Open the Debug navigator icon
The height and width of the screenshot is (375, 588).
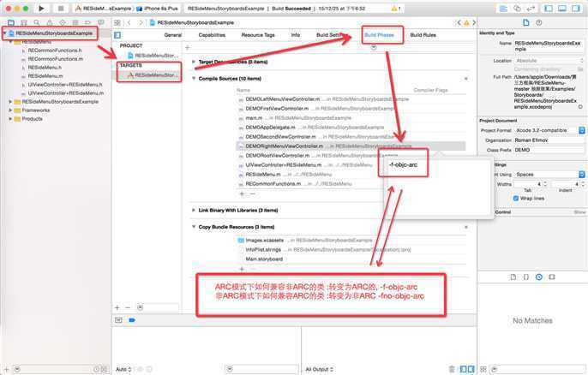(x=75, y=23)
